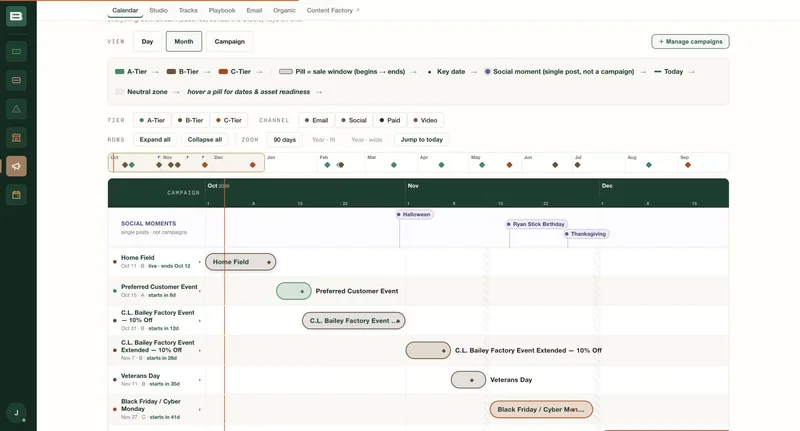800x431 pixels.
Task: Click the Veterans Day pill key date diamond
Action: [471, 380]
